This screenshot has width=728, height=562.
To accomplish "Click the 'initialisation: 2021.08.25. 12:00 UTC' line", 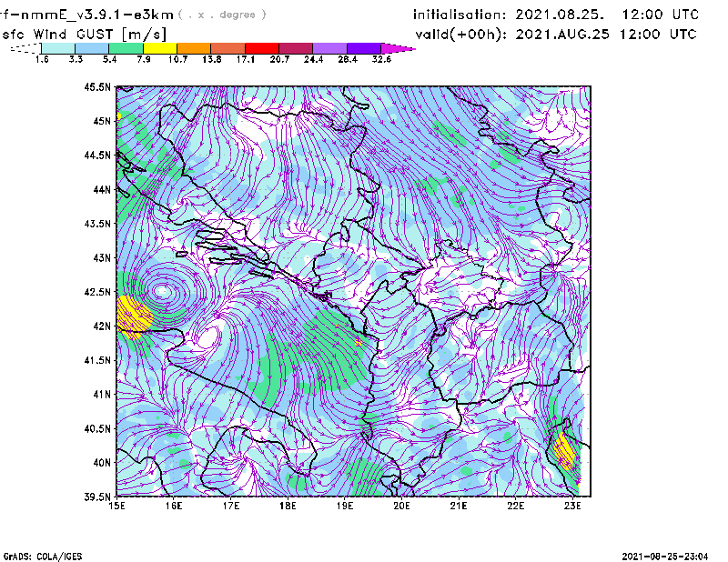I will coord(556,15).
